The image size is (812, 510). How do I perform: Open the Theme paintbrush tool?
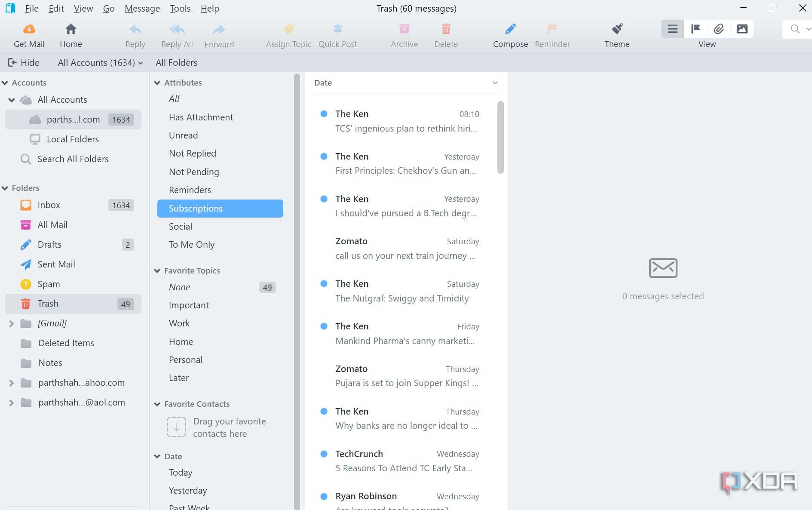coord(617,29)
